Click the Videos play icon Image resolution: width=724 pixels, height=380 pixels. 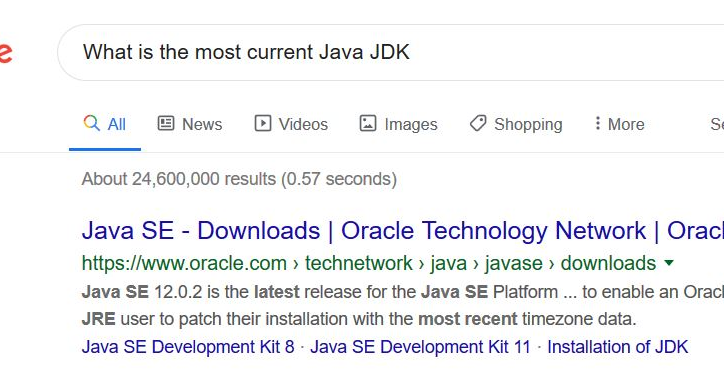click(263, 123)
